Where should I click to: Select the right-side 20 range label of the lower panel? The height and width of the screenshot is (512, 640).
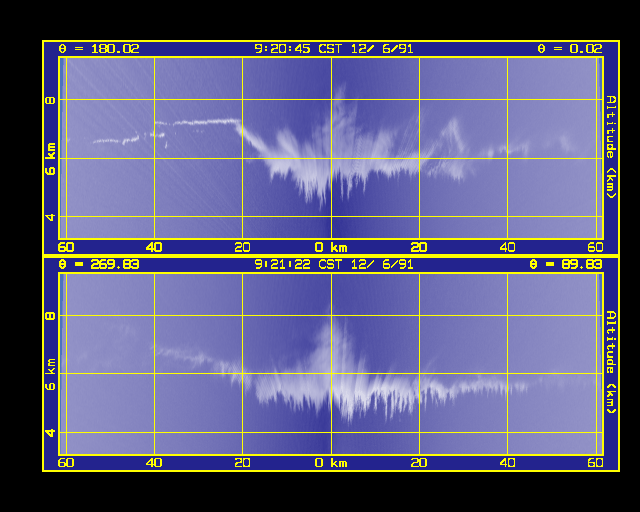click(x=419, y=463)
